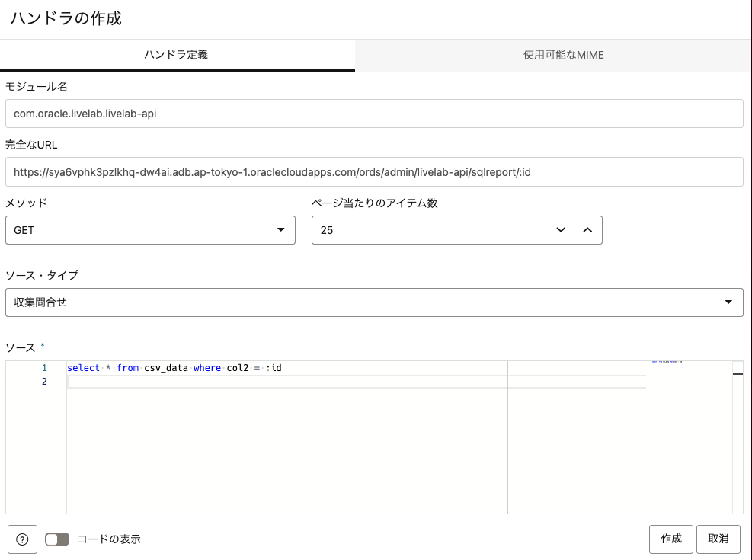
Task: Click the ソース label
Action: pyautogui.click(x=21, y=347)
